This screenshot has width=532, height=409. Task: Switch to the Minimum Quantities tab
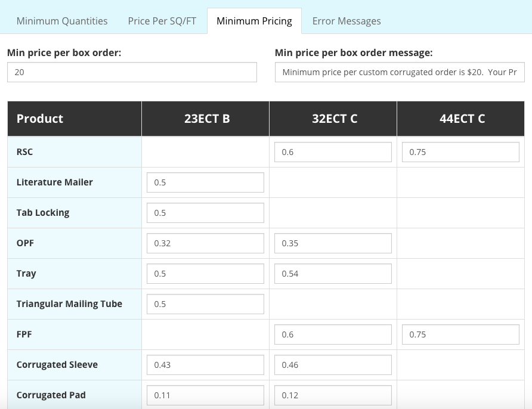point(62,21)
